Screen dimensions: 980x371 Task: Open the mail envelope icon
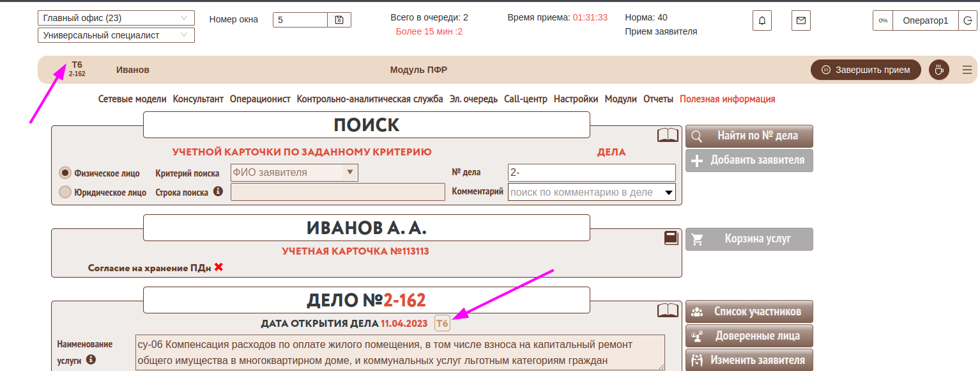tap(801, 20)
